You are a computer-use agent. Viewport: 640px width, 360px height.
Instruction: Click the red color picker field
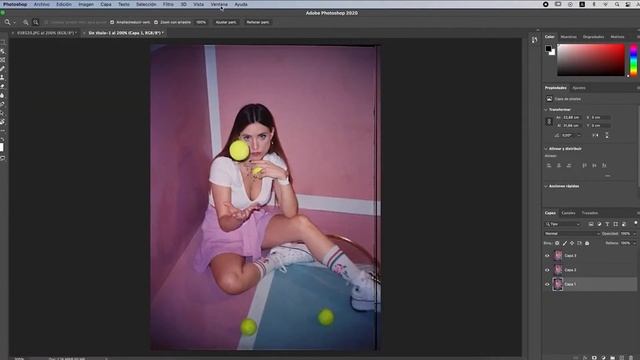tap(591, 60)
